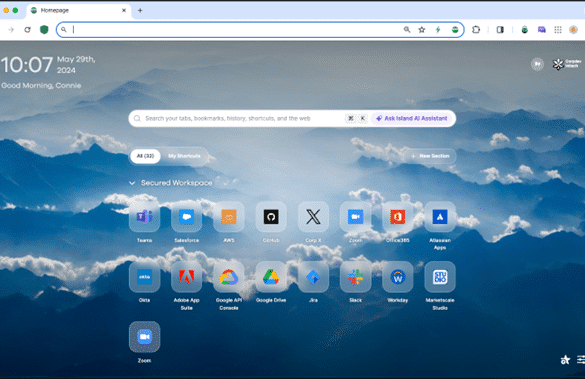The image size is (585, 379).
Task: Go forward with the arrow button
Action: pyautogui.click(x=11, y=29)
